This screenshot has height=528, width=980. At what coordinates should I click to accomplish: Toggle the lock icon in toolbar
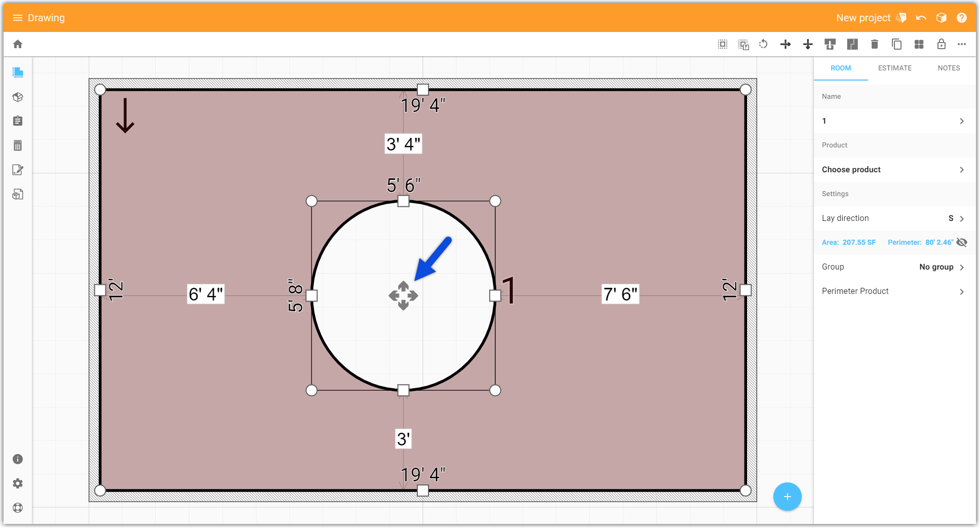(942, 44)
